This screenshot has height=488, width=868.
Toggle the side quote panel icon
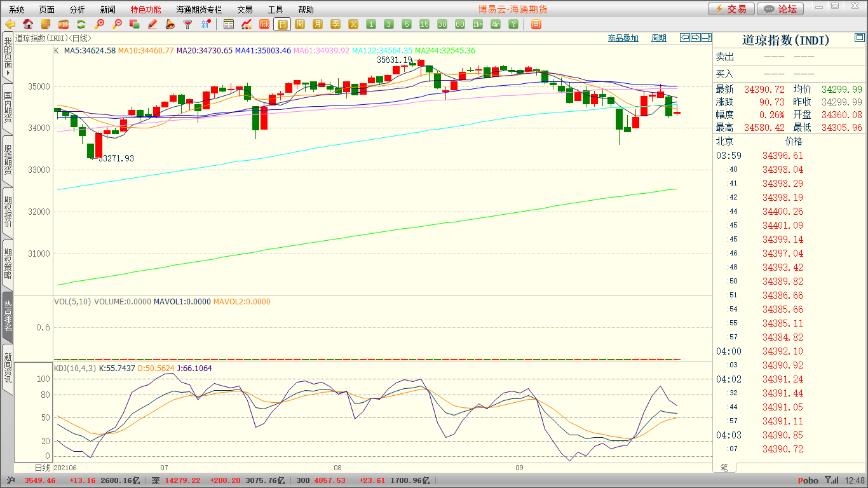click(x=707, y=37)
